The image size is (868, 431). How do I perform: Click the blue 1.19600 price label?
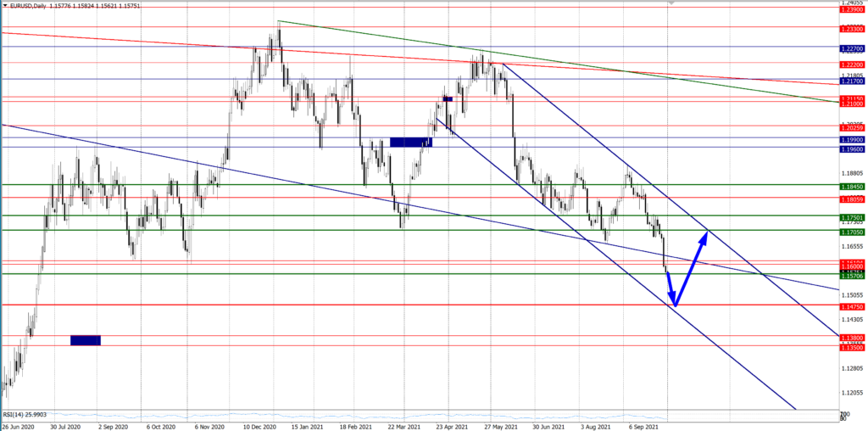(852, 148)
